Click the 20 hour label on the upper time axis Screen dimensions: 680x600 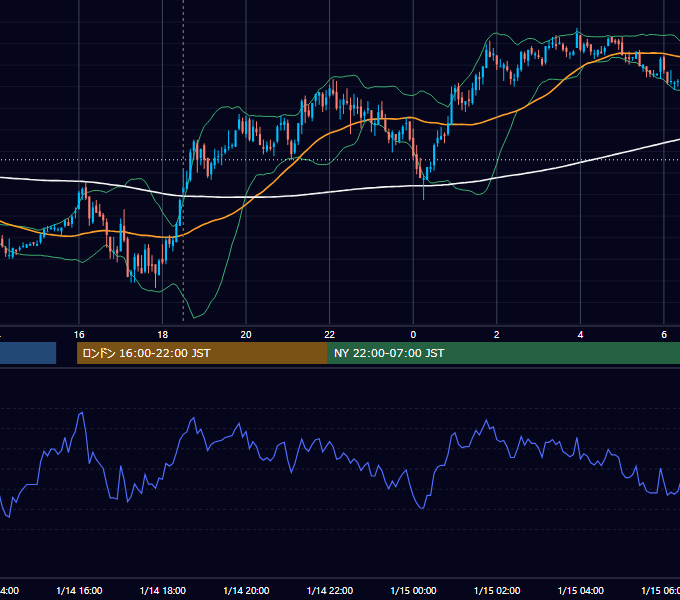[246, 335]
